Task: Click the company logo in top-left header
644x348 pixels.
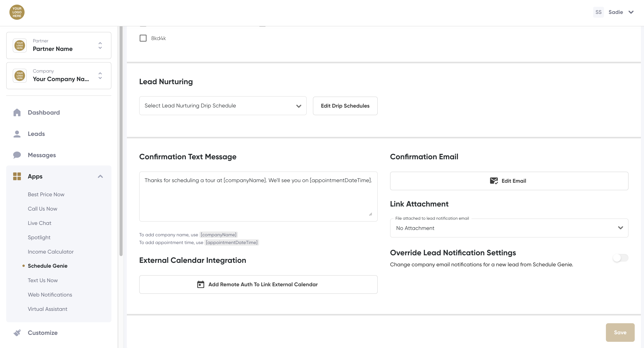Action: point(17,12)
